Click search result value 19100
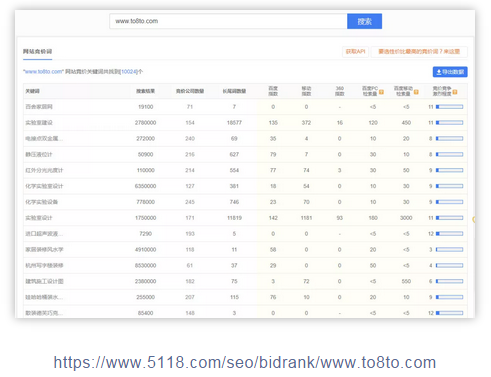Image resolution: width=491 pixels, height=377 pixels. point(146,107)
